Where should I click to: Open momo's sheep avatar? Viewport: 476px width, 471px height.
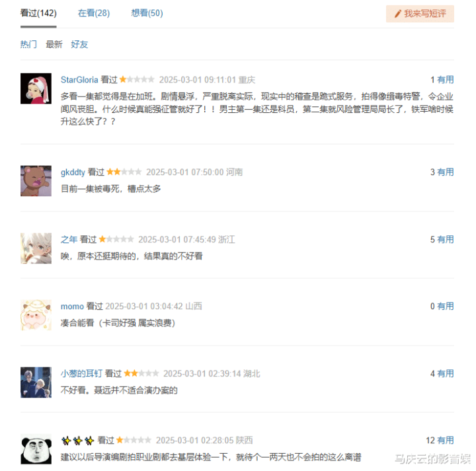36,315
